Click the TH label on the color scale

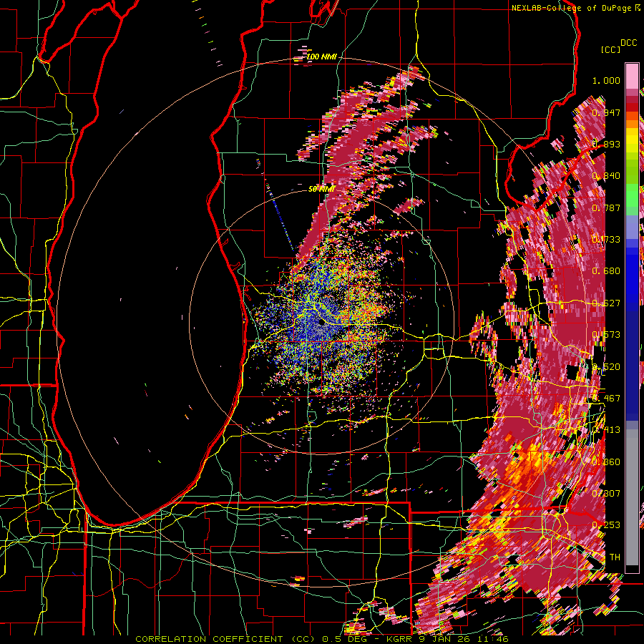tap(615, 557)
